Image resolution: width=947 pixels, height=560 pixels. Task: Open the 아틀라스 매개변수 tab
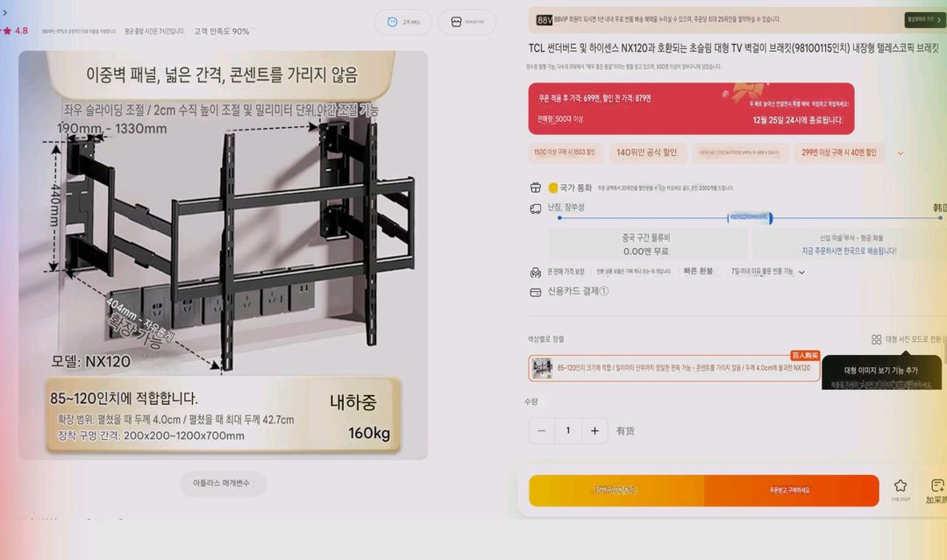click(222, 484)
